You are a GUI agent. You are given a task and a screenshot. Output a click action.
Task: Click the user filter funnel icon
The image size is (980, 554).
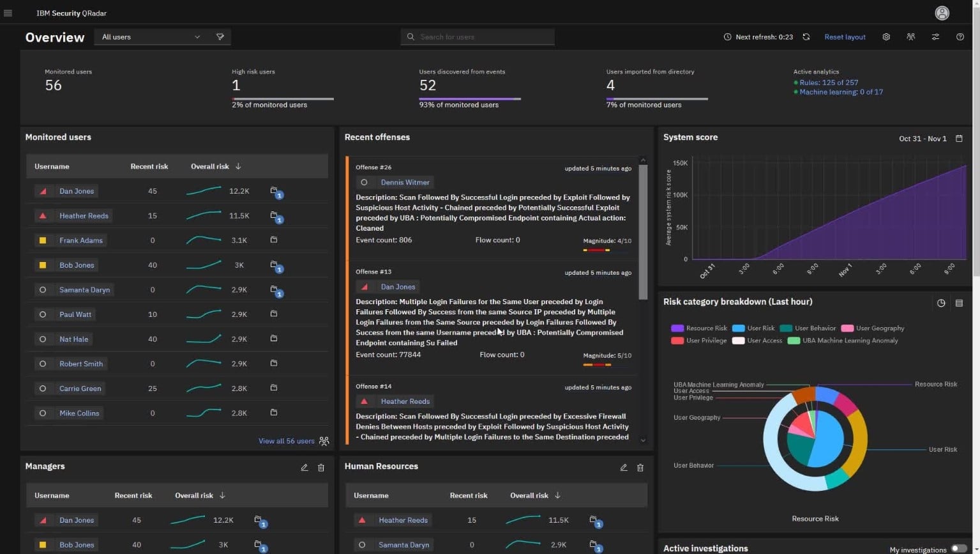click(x=220, y=37)
